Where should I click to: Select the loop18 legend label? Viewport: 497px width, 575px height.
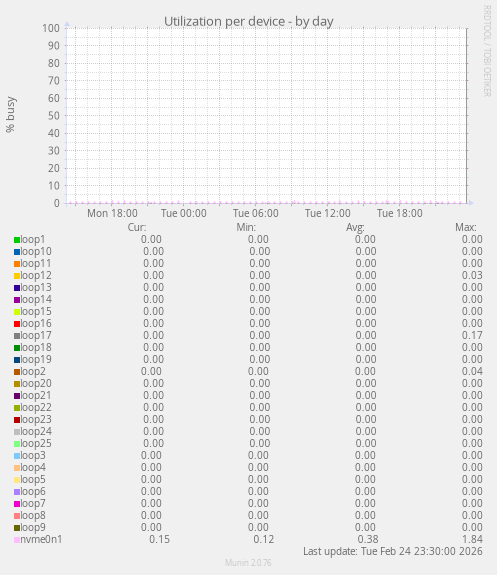click(x=36, y=347)
